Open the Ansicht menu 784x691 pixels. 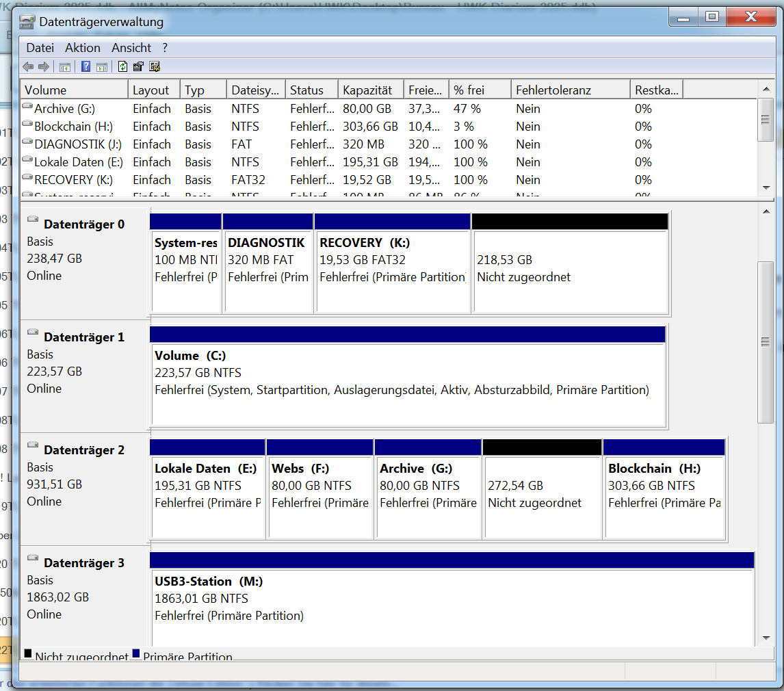tap(131, 48)
